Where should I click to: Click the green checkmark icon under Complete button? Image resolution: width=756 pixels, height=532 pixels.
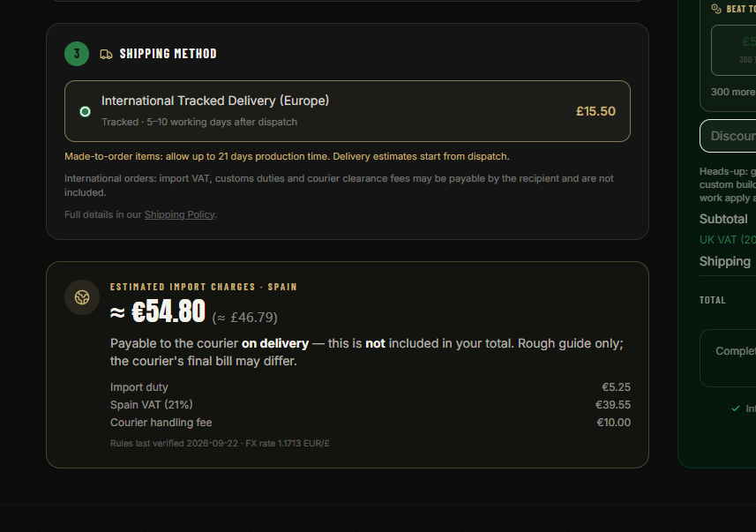coord(735,408)
